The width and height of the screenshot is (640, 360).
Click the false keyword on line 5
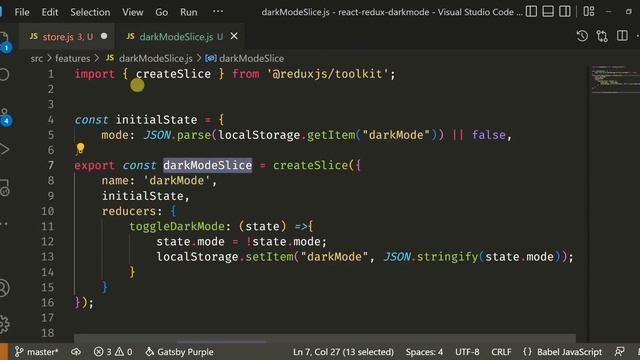pyautogui.click(x=489, y=135)
